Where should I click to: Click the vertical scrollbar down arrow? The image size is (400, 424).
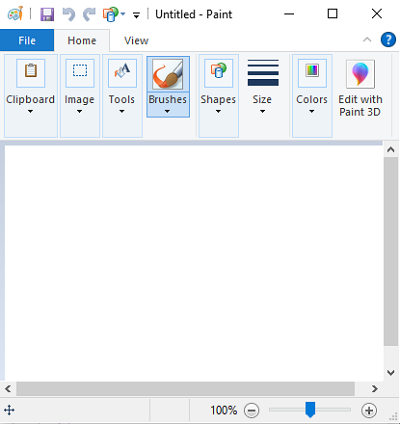391,372
